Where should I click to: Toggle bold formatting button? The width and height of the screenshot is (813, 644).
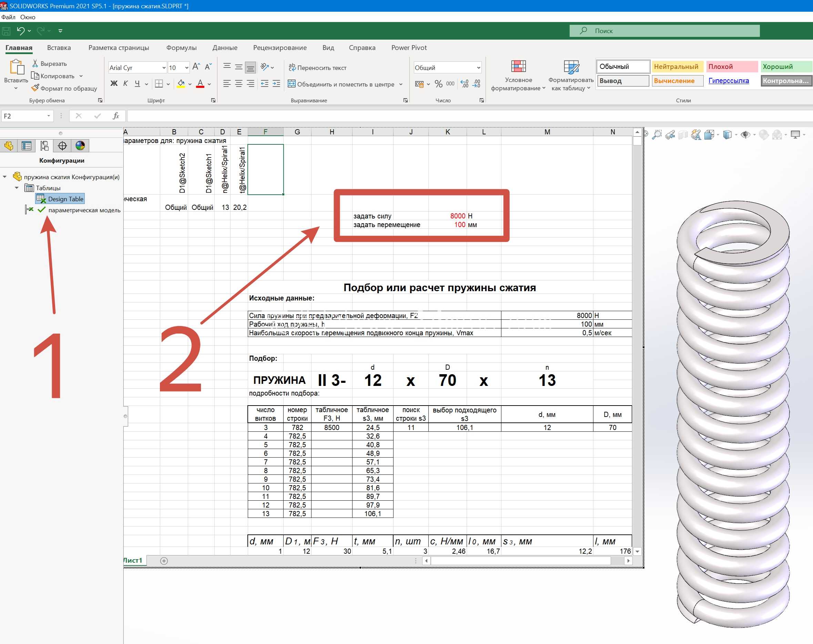(x=113, y=83)
